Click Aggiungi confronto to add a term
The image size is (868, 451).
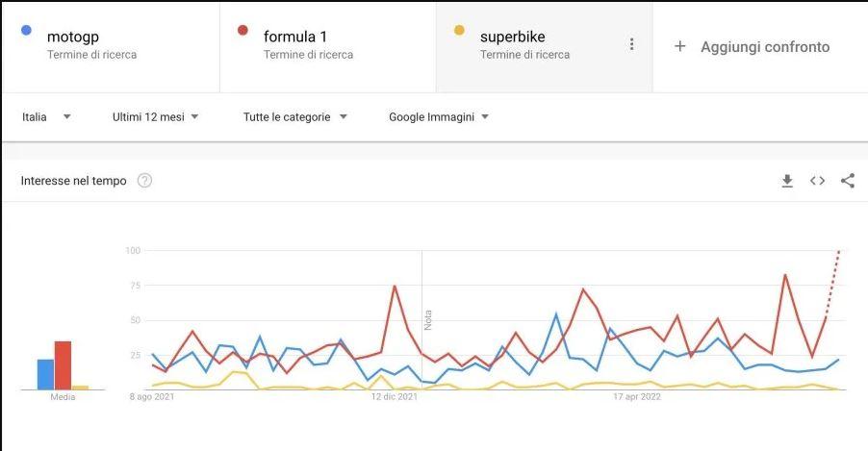(765, 47)
